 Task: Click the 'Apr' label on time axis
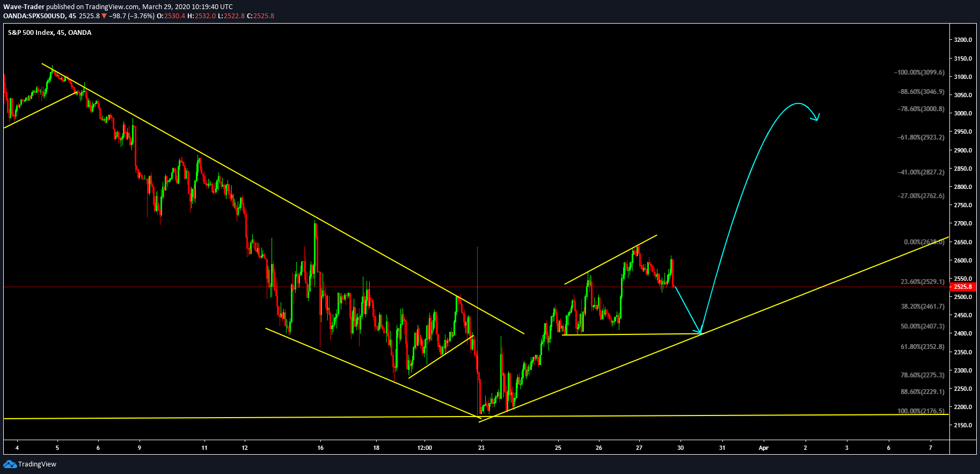764,448
